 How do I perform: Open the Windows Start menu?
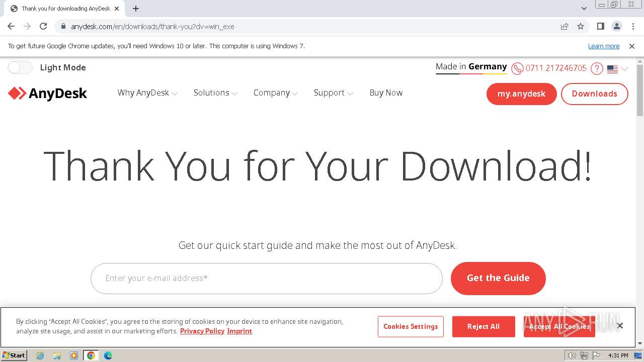point(14,355)
